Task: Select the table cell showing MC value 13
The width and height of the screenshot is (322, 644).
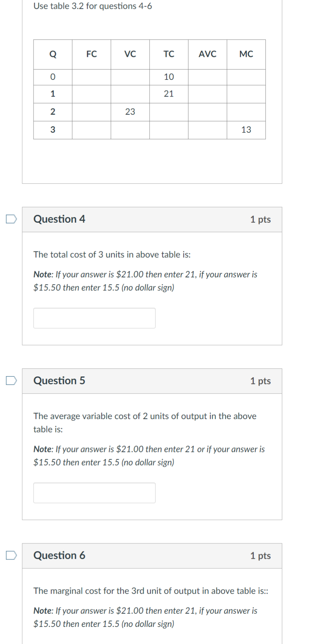Action: 246,129
